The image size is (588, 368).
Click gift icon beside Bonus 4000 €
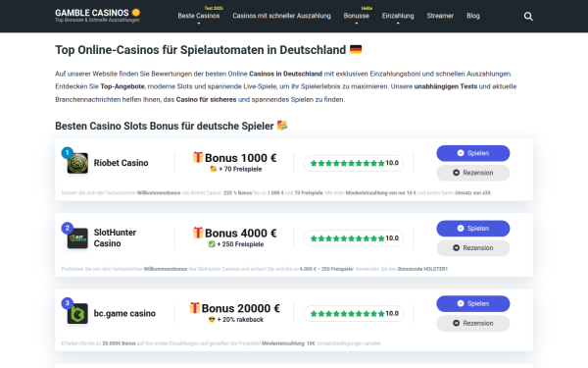pyautogui.click(x=198, y=233)
